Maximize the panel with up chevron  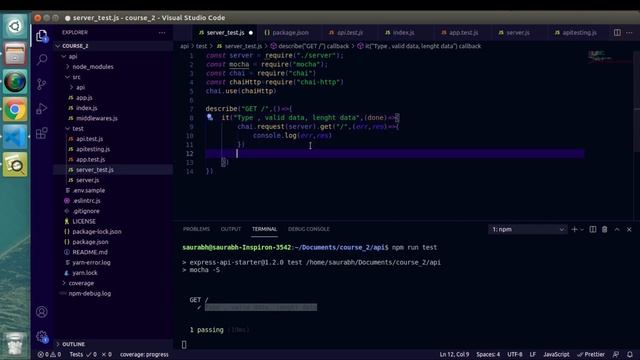point(617,229)
